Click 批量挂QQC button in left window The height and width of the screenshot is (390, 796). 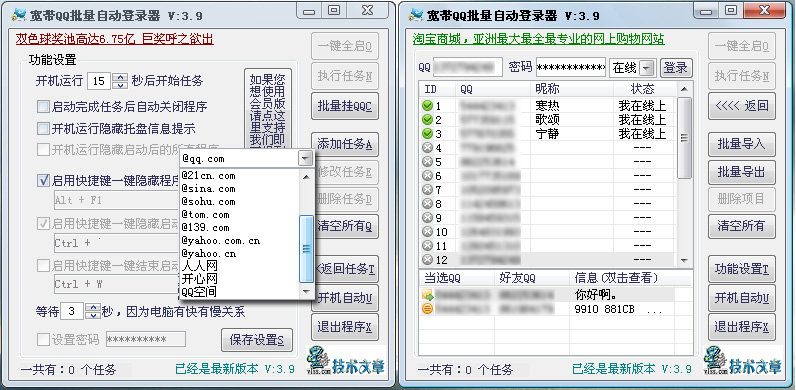click(345, 106)
